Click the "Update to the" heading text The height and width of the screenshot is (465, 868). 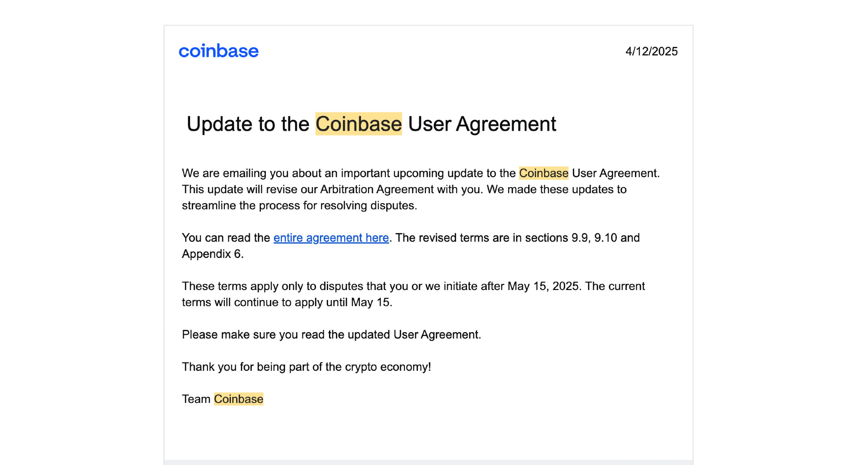248,124
